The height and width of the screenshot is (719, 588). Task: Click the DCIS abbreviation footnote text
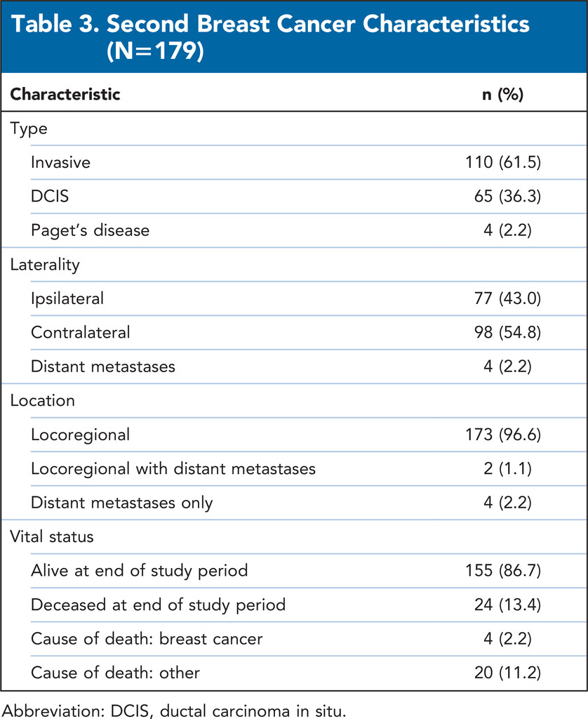[x=173, y=705]
